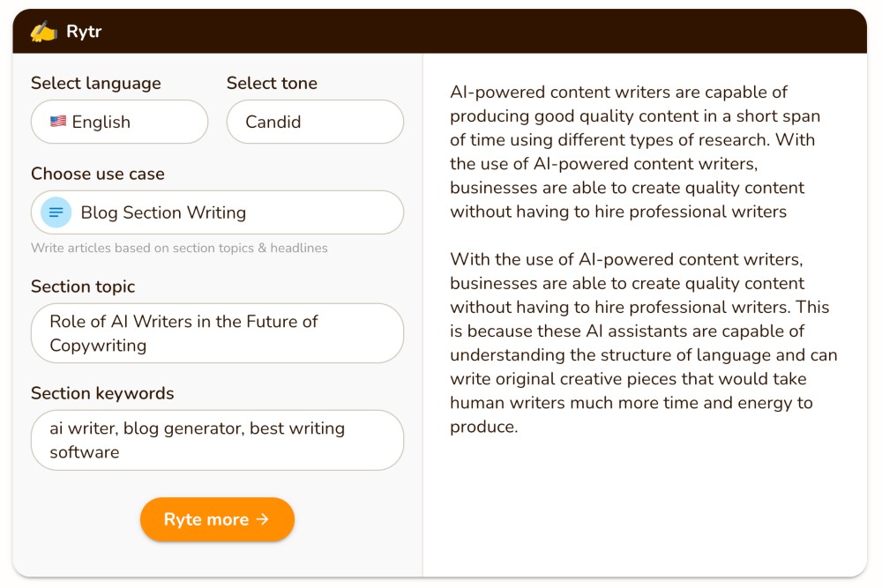Click the Rytr writing-hand logo icon
882x588 pixels.
coord(44,32)
